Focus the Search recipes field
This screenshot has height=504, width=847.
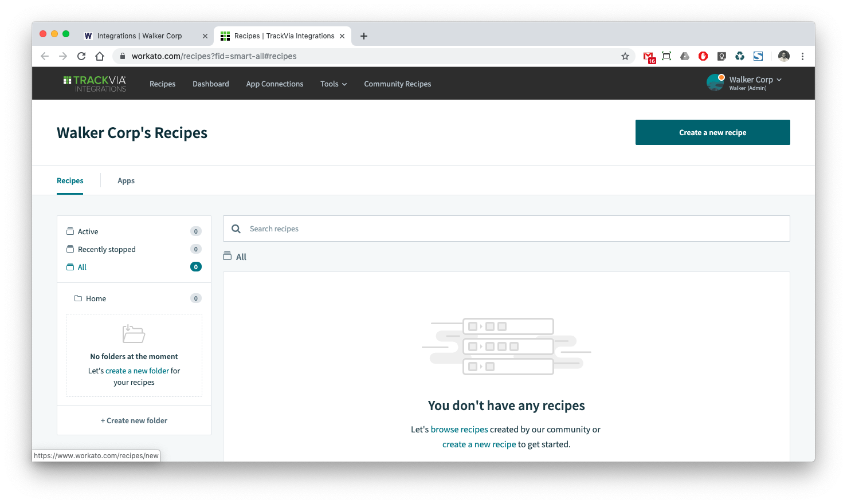click(x=507, y=229)
